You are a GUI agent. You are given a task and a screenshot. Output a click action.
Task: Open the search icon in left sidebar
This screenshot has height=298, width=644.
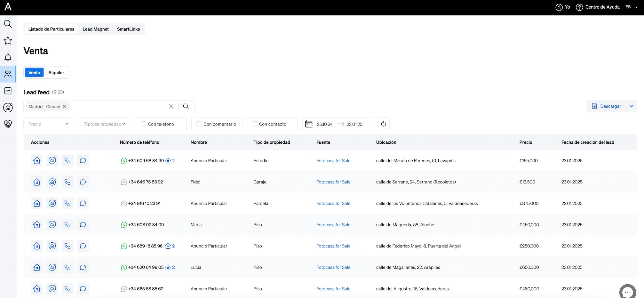(8, 24)
